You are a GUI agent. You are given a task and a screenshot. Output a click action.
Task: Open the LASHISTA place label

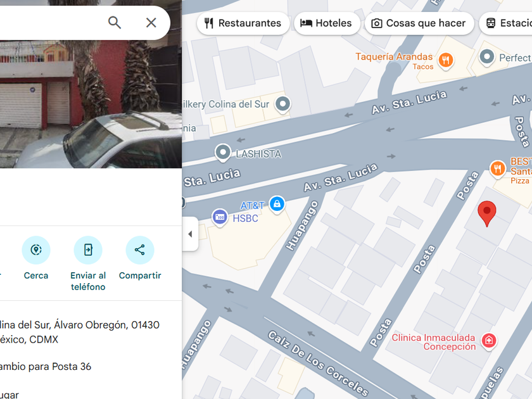pos(258,154)
